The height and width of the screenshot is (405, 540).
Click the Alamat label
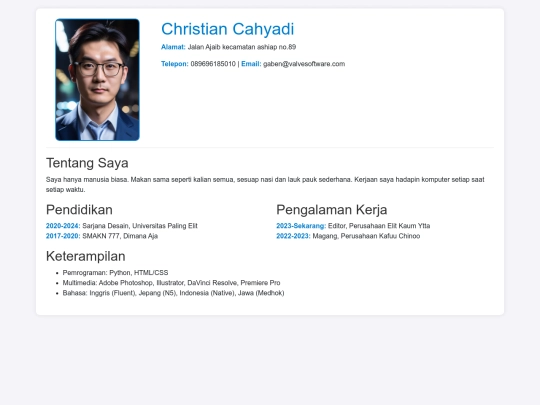click(173, 47)
